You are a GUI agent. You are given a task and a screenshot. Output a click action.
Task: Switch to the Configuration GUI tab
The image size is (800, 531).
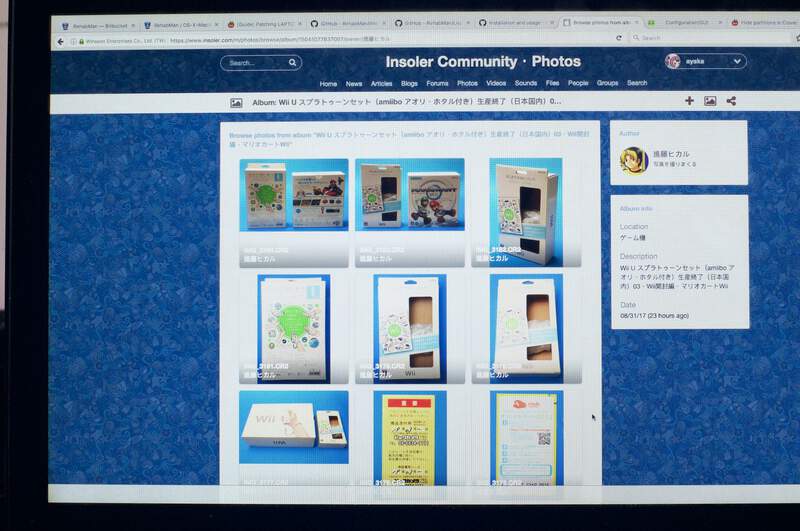pyautogui.click(x=683, y=22)
